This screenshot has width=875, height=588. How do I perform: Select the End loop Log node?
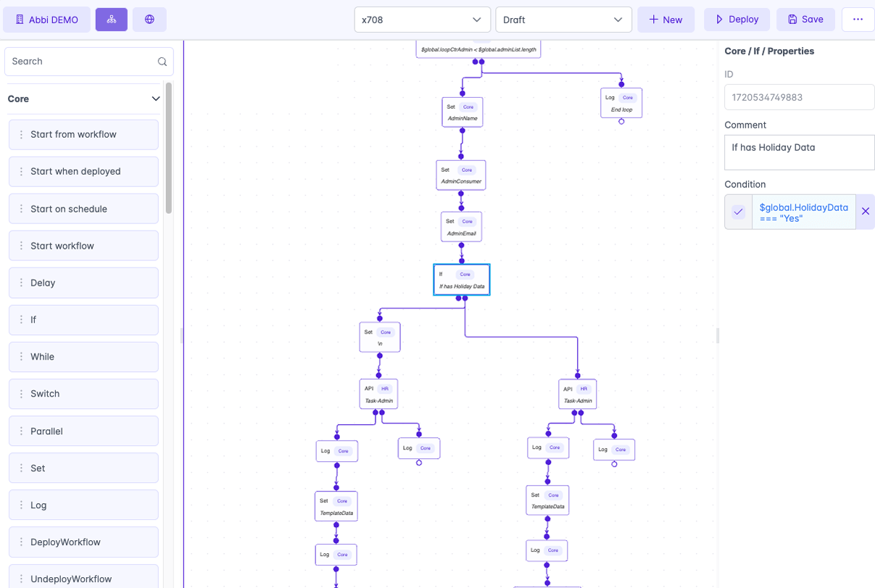621,103
